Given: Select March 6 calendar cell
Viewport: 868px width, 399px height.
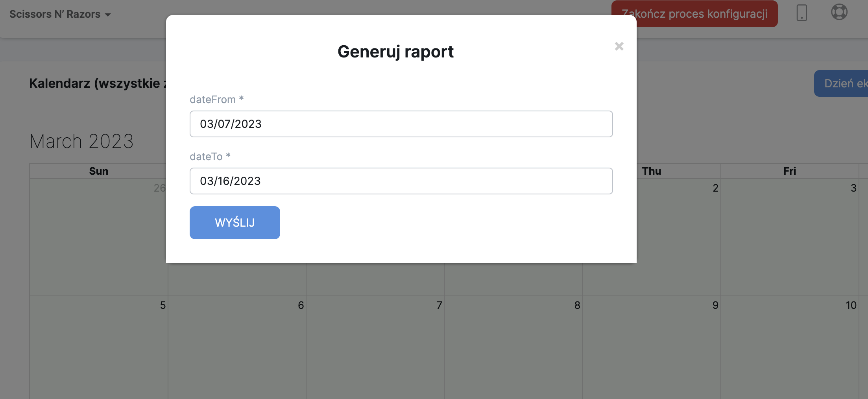Looking at the screenshot, I should click(237, 346).
